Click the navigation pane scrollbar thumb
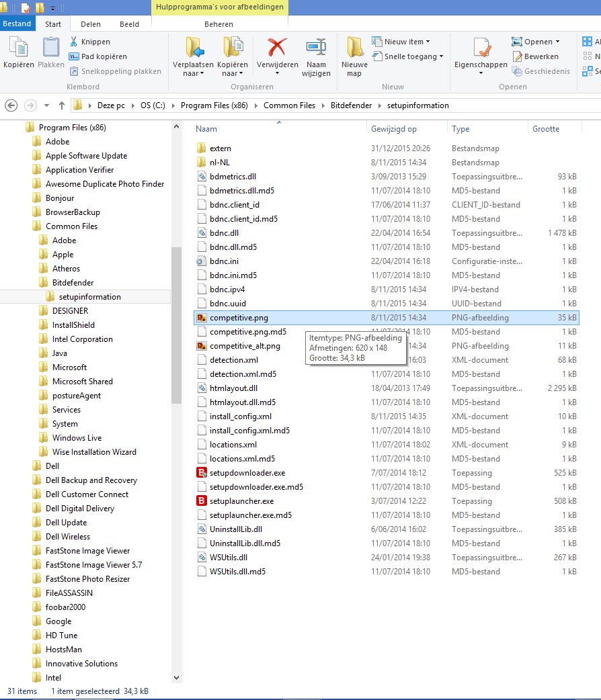Viewport: 601px width, 700px height. pos(177,325)
